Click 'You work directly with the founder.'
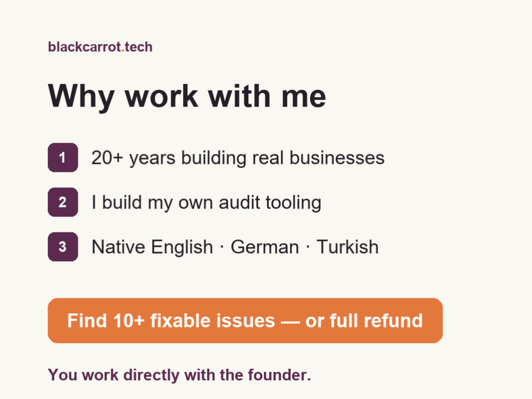Viewport: 532px width, 399px height. tap(179, 375)
